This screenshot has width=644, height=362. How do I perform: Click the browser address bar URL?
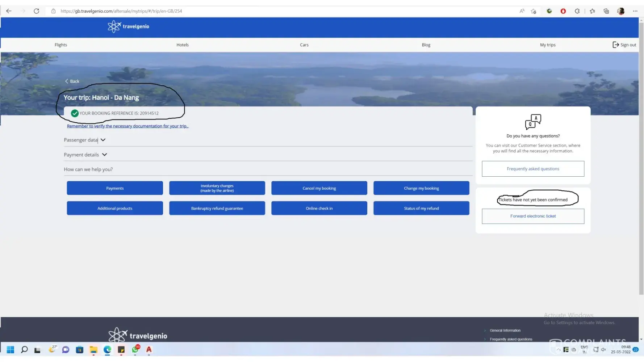[x=121, y=11]
